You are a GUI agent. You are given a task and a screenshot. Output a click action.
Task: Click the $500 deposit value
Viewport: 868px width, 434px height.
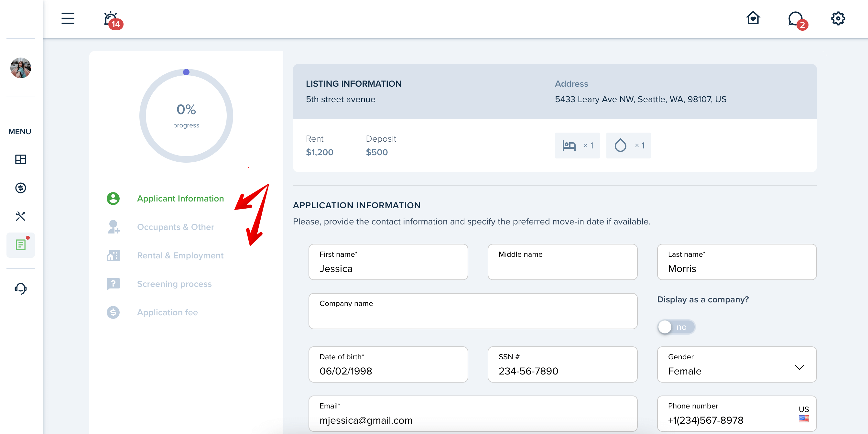coord(377,152)
